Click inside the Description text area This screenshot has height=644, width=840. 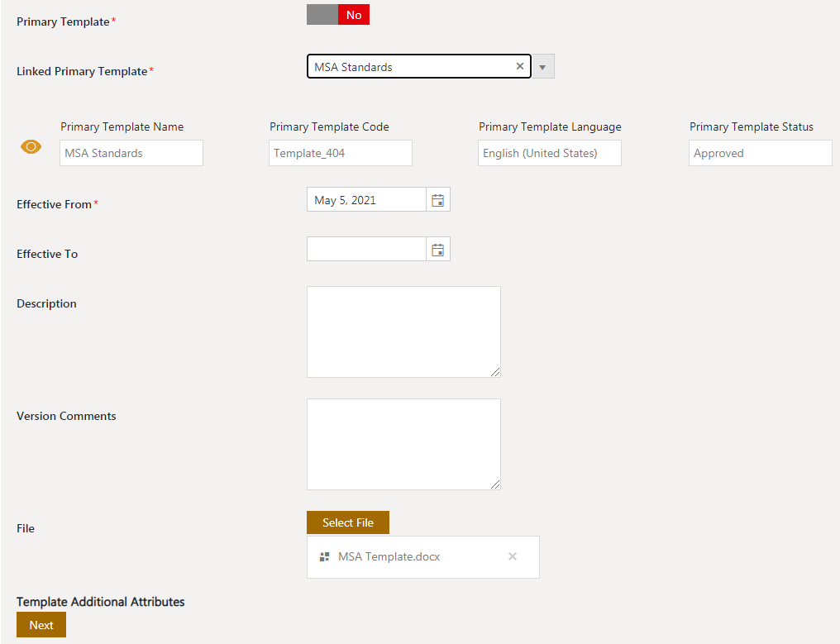click(x=403, y=332)
